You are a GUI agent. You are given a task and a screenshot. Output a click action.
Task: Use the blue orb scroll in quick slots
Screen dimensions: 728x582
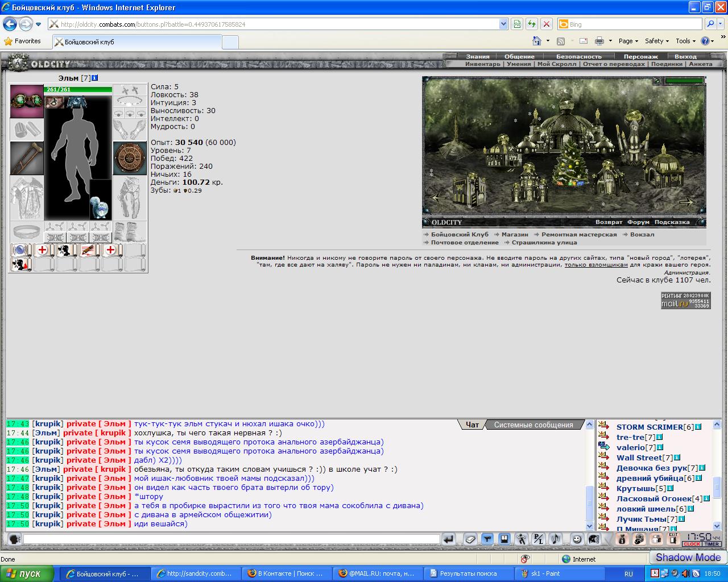(x=20, y=251)
